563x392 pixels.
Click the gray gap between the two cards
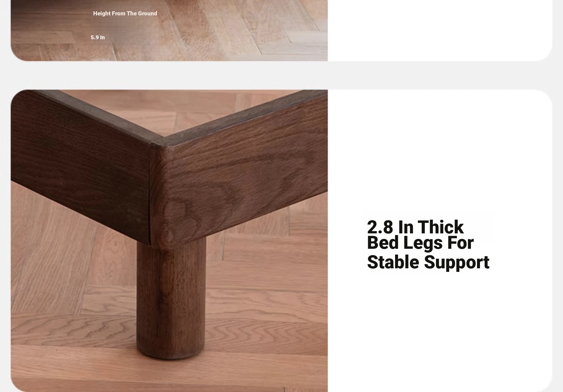281,75
